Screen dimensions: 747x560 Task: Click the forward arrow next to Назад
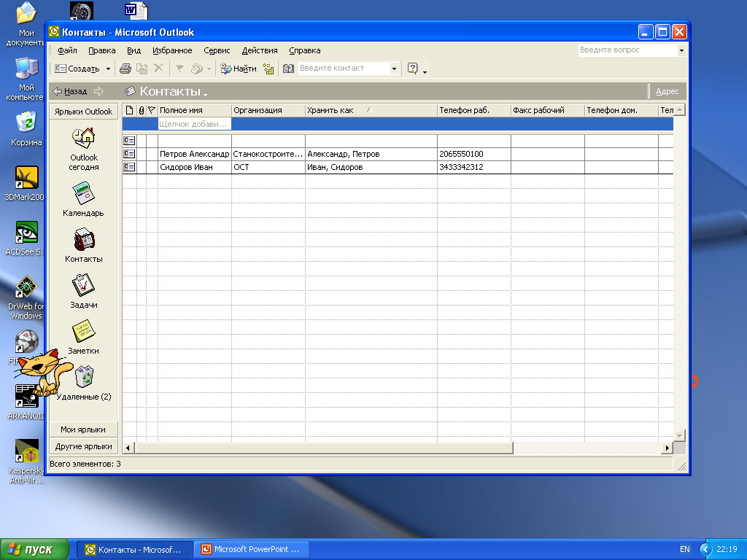point(98,91)
